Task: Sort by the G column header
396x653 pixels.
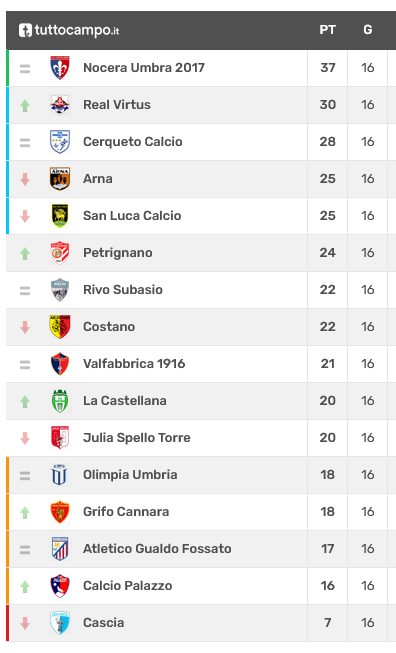Action: tap(368, 30)
